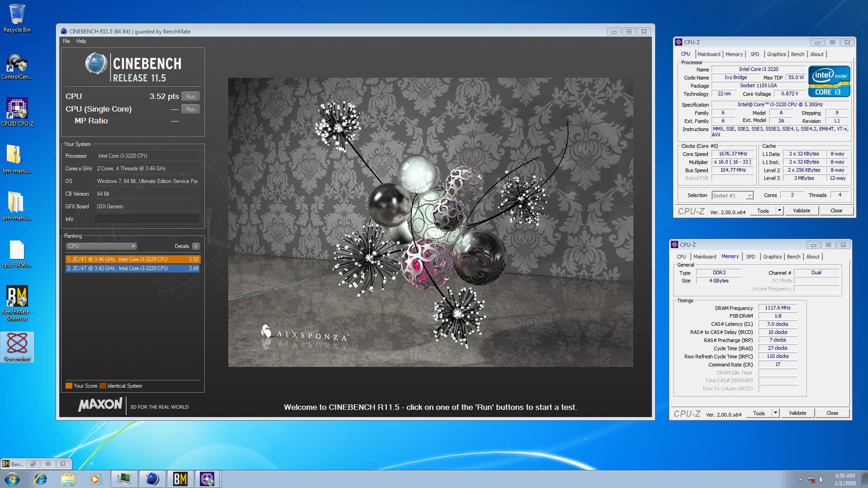Switch to Memory tab in upper CPU-Z
This screenshot has width=868, height=488.
(734, 54)
